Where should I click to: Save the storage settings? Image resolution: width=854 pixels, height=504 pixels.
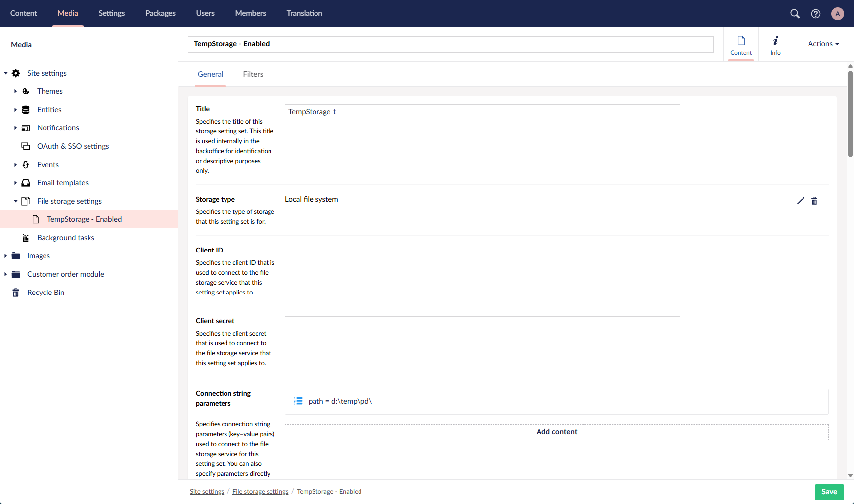829,492
